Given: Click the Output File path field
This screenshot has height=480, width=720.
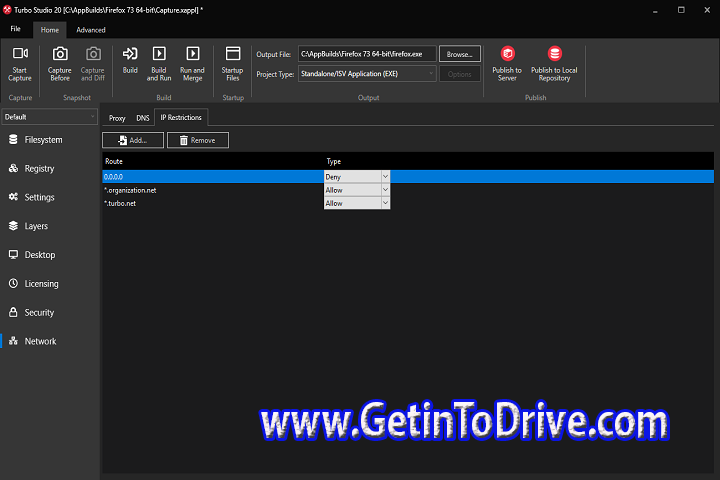Looking at the screenshot, I should pyautogui.click(x=367, y=54).
